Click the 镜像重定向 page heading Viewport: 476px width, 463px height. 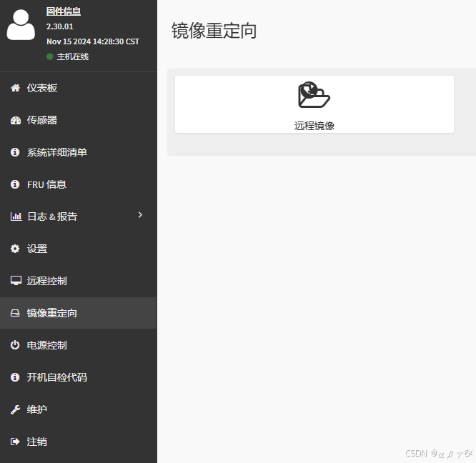click(x=214, y=31)
